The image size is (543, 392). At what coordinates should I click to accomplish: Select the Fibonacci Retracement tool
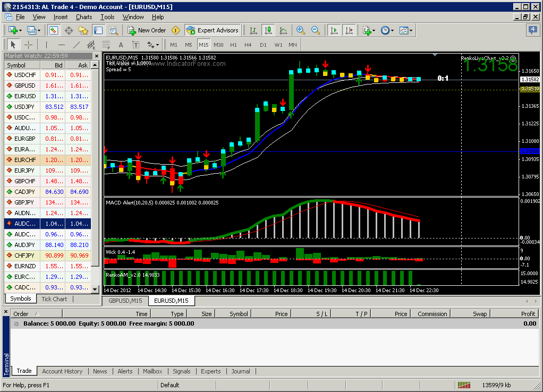coord(106,45)
